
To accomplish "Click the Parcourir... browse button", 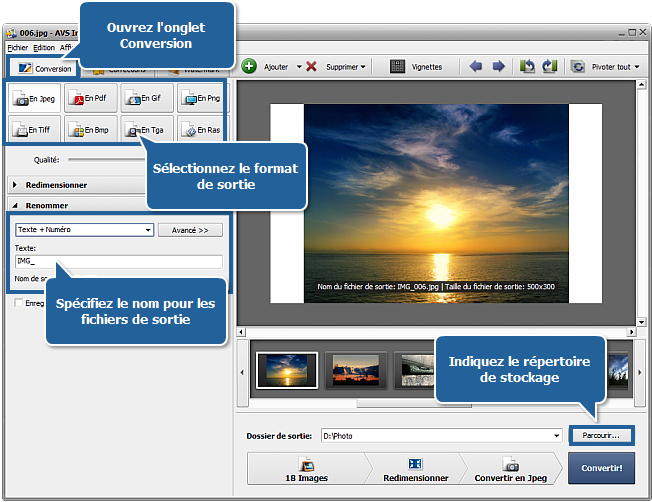I will tap(600, 436).
